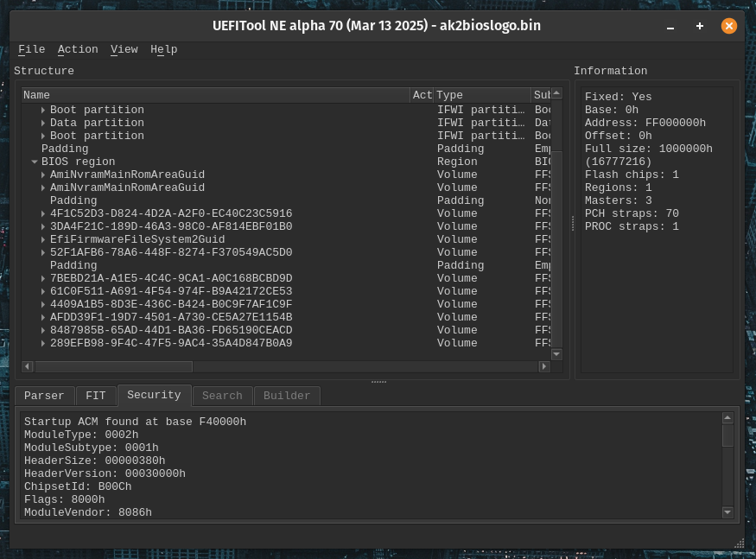Select the Security tab
This screenshot has width=756, height=559.
click(x=154, y=395)
